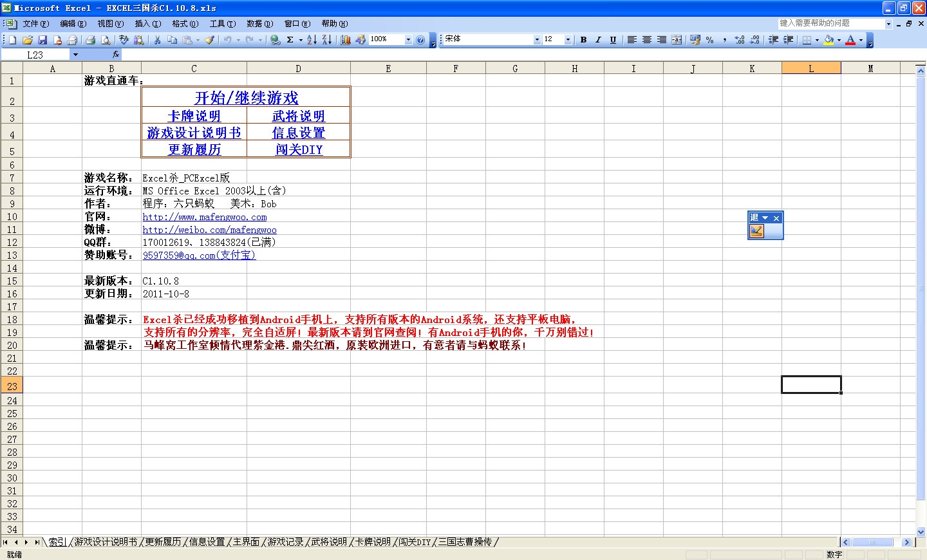Open the 格式 menu
This screenshot has width=927, height=560.
click(185, 24)
